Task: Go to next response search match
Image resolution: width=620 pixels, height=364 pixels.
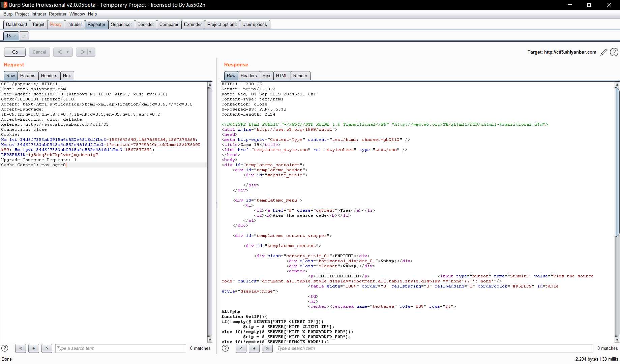Action: tap(267, 348)
